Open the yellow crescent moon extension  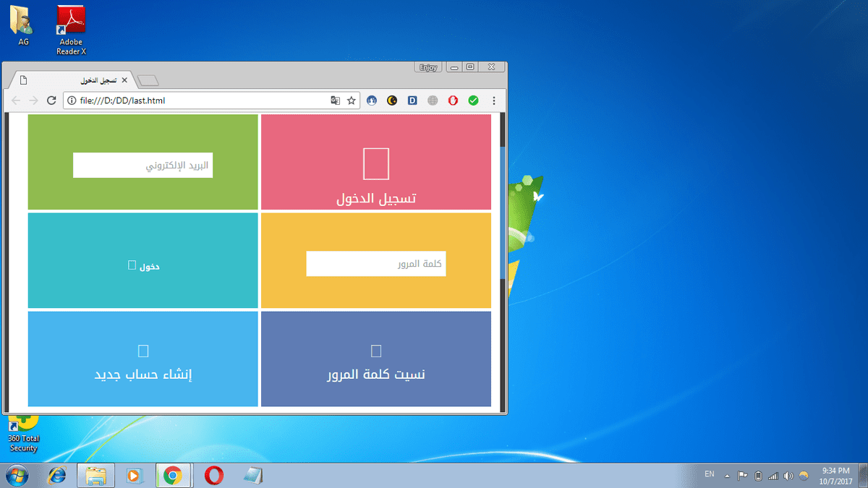(392, 100)
